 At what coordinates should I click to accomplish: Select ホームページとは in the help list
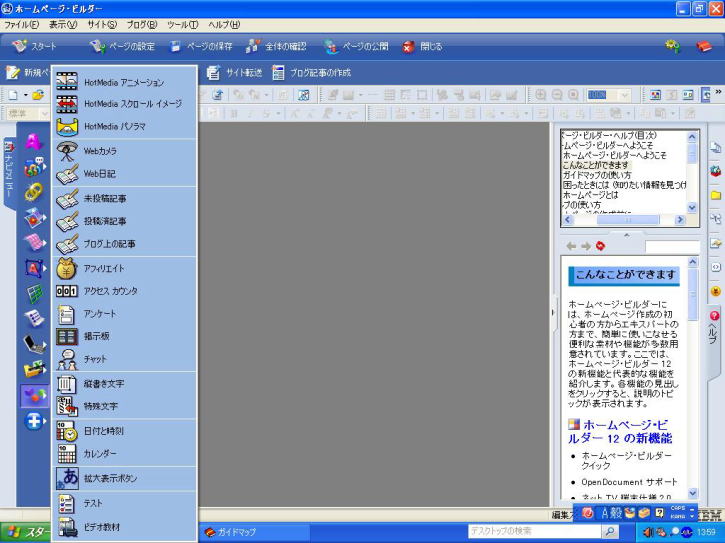(590, 195)
